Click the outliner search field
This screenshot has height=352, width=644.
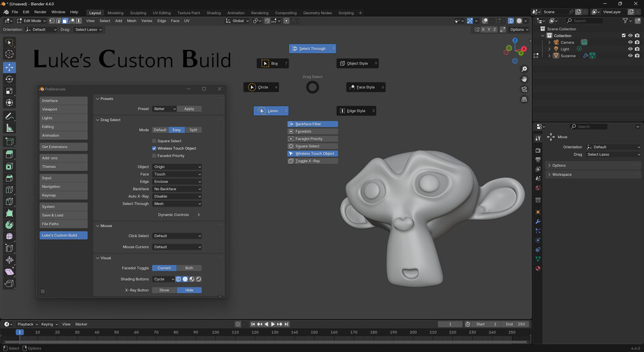point(584,20)
